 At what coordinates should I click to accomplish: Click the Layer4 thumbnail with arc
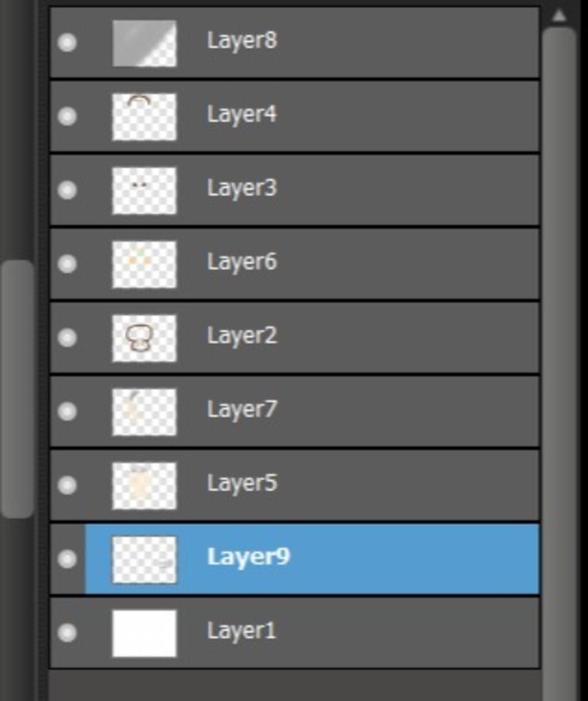tap(144, 117)
